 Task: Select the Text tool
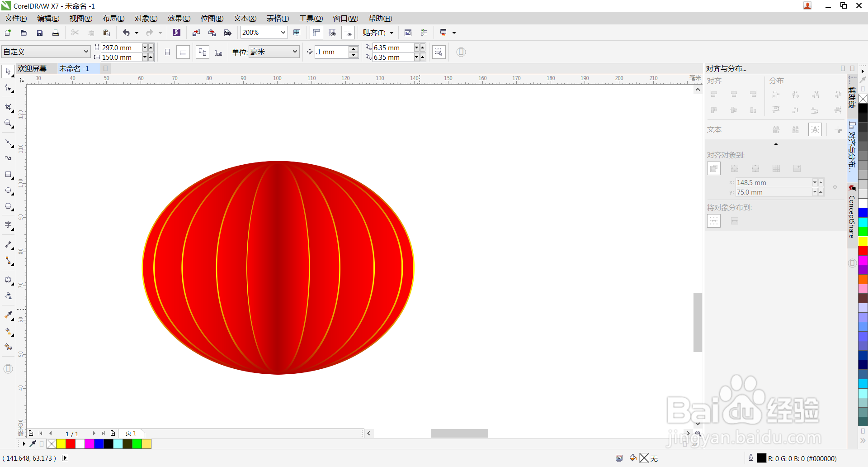tap(8, 225)
